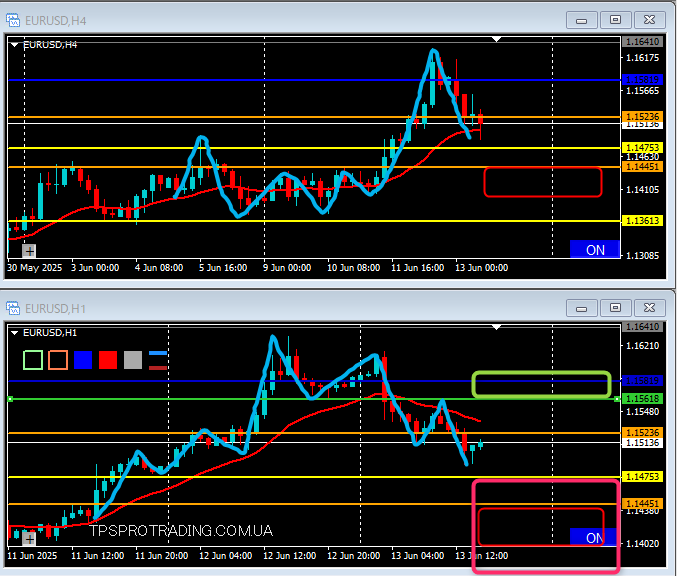Click the orange 1.15236 price label in H1 chart

tap(642, 432)
